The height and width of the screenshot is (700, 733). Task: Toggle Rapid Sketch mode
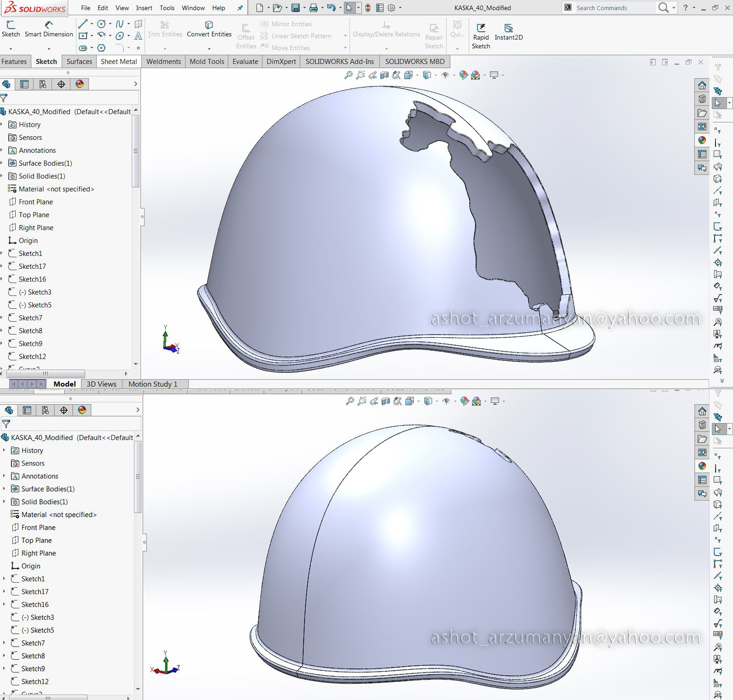point(481,37)
